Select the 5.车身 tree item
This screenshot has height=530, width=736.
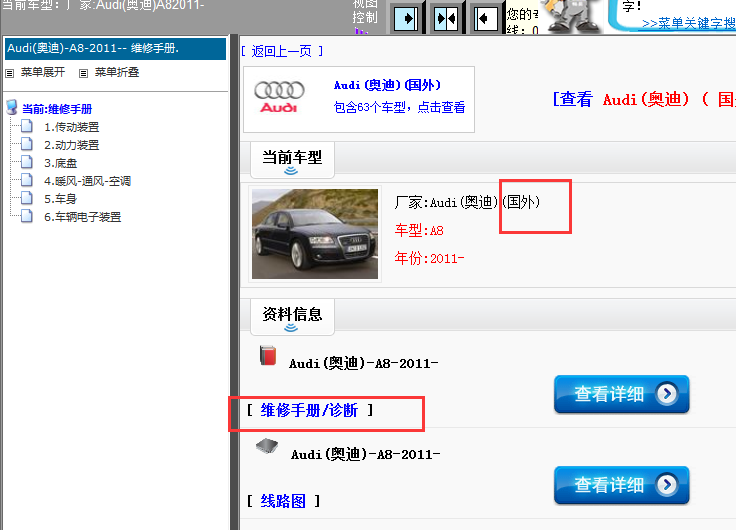pos(60,199)
